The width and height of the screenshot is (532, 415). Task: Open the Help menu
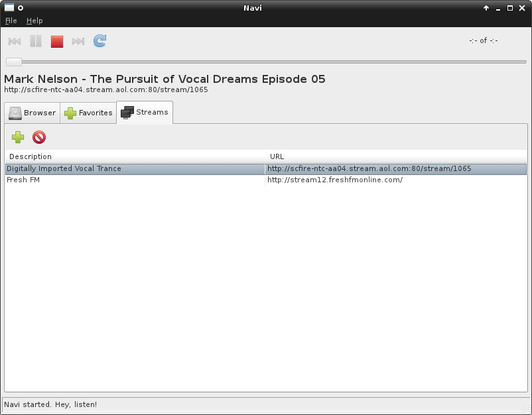click(x=34, y=21)
